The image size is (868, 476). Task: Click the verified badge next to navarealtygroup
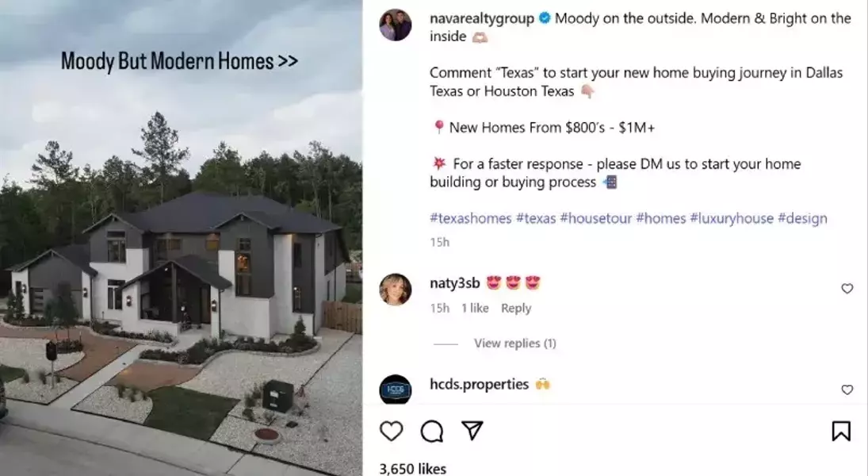pos(544,18)
